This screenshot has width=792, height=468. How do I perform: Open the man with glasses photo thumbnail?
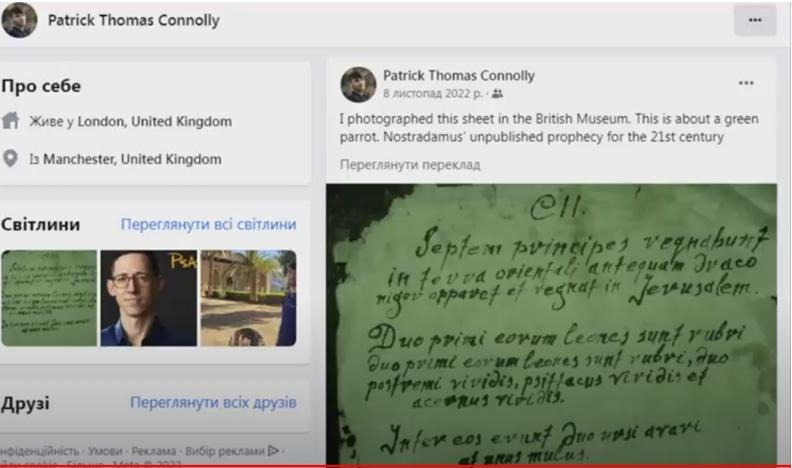pyautogui.click(x=148, y=298)
